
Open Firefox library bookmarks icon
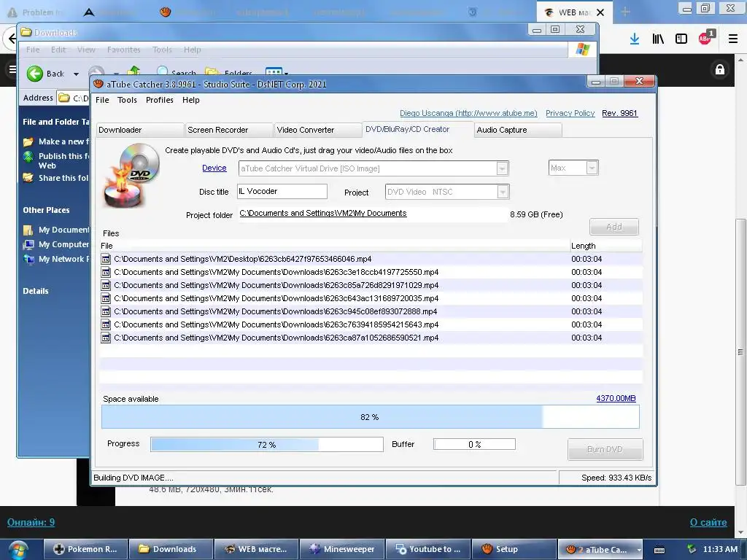pyautogui.click(x=658, y=39)
